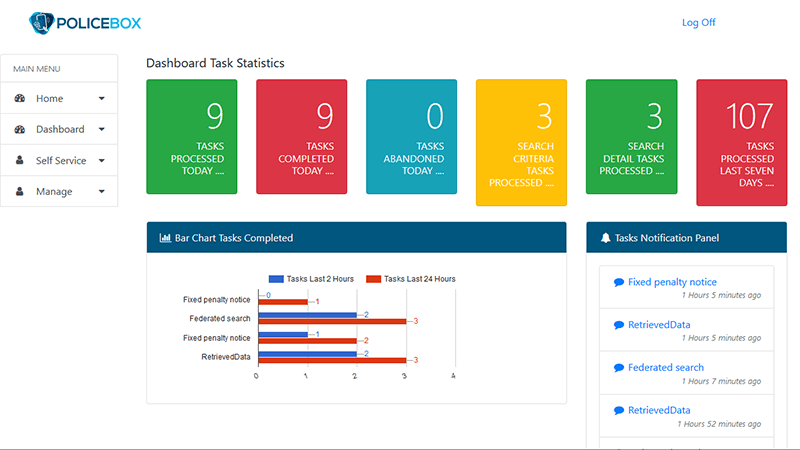Click the Home dashboard gauge icon

click(20, 98)
